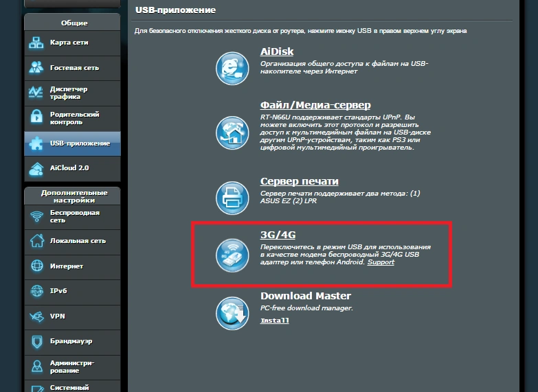The image size is (538, 392).
Task: Click the Support link under 3G/4G
Action: [381, 262]
